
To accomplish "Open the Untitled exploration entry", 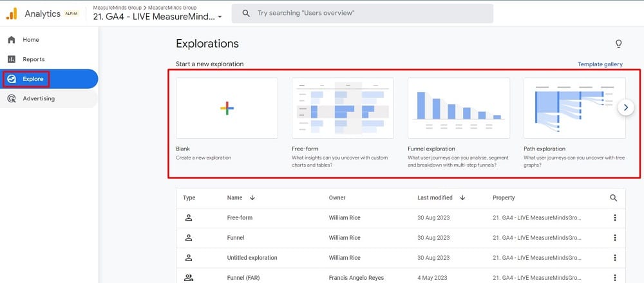I will (x=252, y=258).
